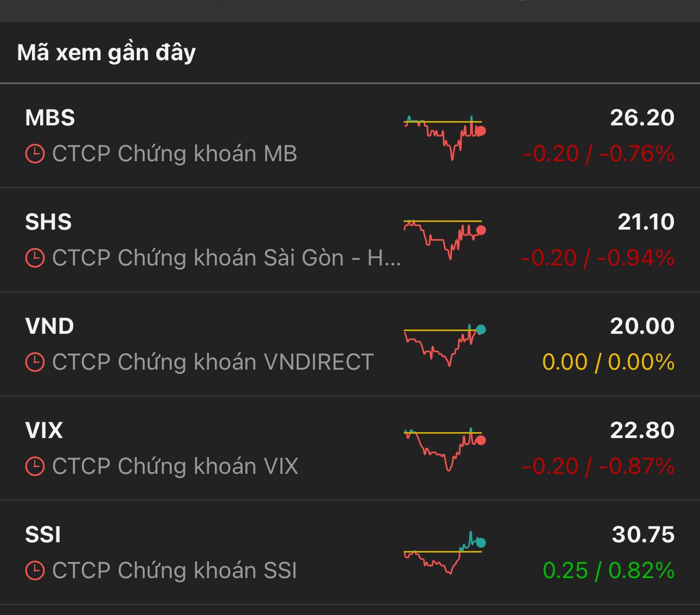Open the VIX ticker symbol

[x=44, y=431]
